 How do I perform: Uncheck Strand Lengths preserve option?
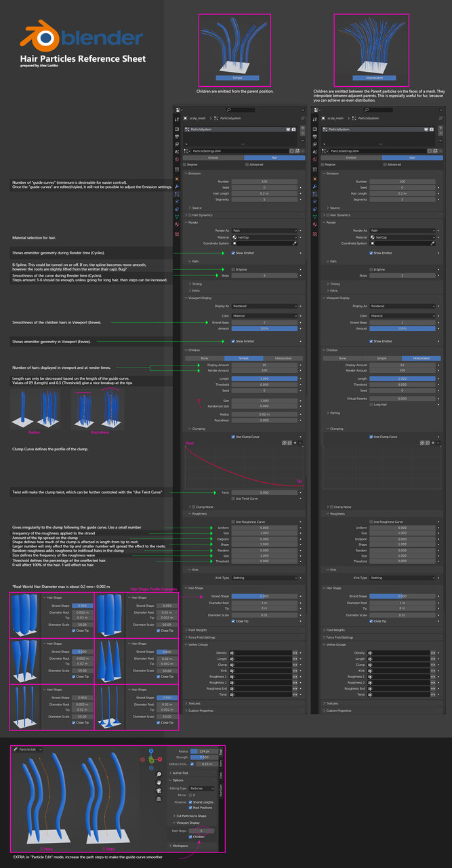point(190,802)
